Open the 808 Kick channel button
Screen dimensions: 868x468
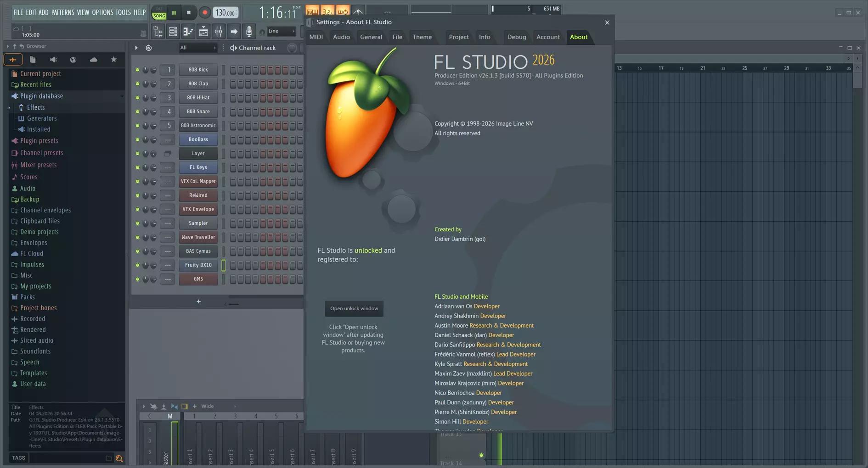198,70
